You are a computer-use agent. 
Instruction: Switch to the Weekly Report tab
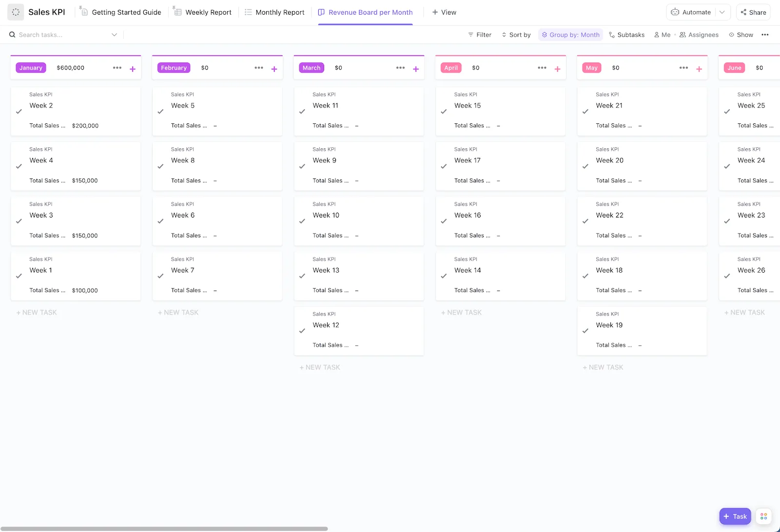coord(202,12)
